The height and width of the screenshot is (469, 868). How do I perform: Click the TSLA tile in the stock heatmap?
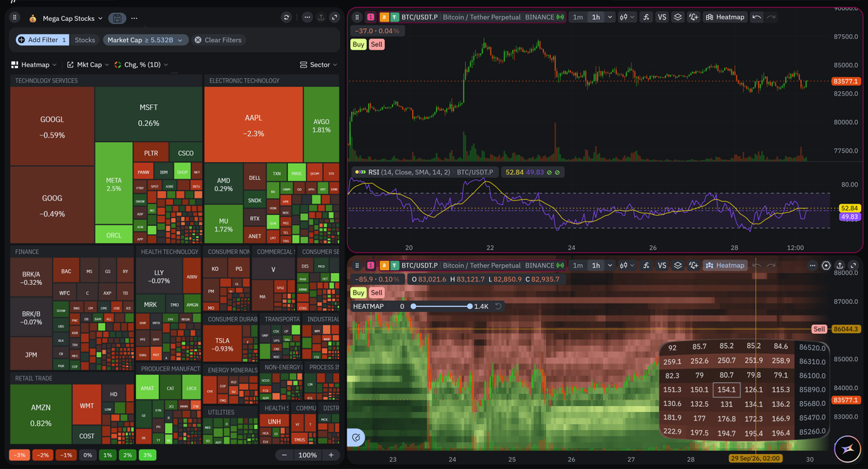224,344
